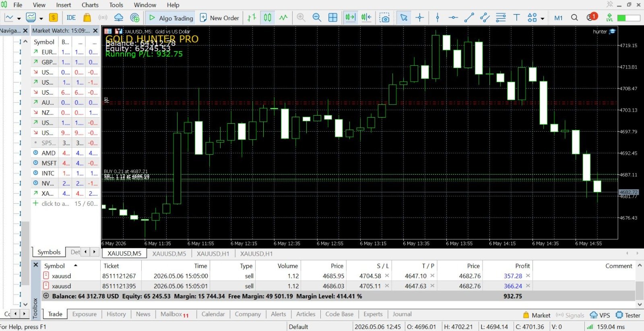Image resolution: width=644 pixels, height=331 pixels.
Task: Switch chart to candlestick display
Action: (x=268, y=18)
